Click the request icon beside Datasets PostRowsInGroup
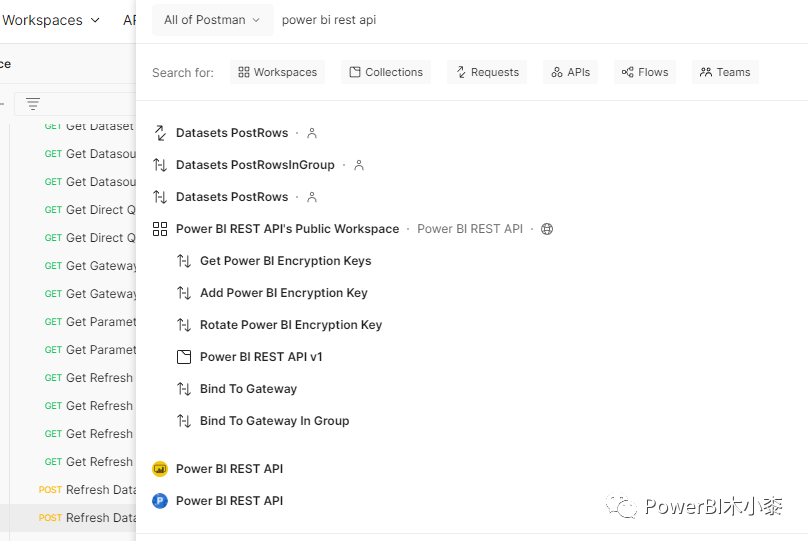The width and height of the screenshot is (808, 541). (160, 165)
